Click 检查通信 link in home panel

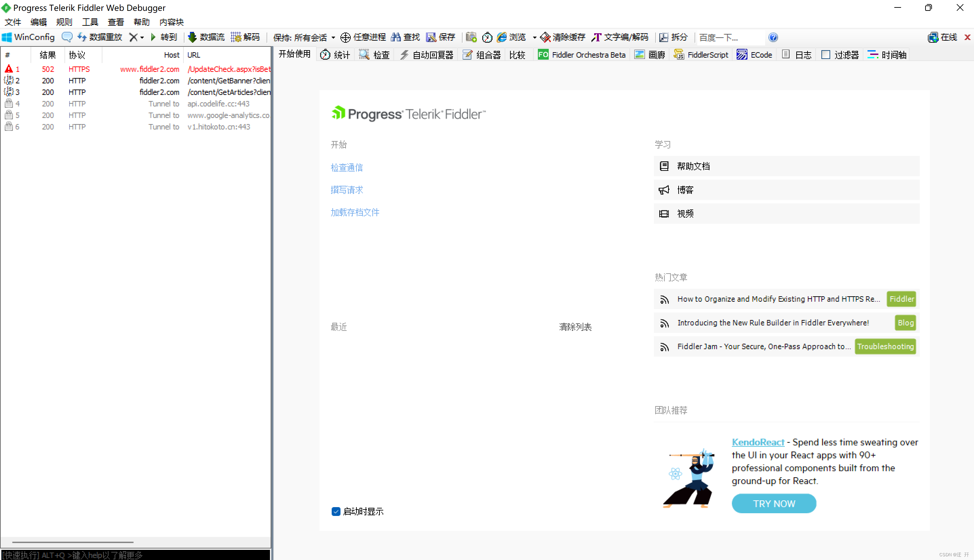pyautogui.click(x=347, y=167)
